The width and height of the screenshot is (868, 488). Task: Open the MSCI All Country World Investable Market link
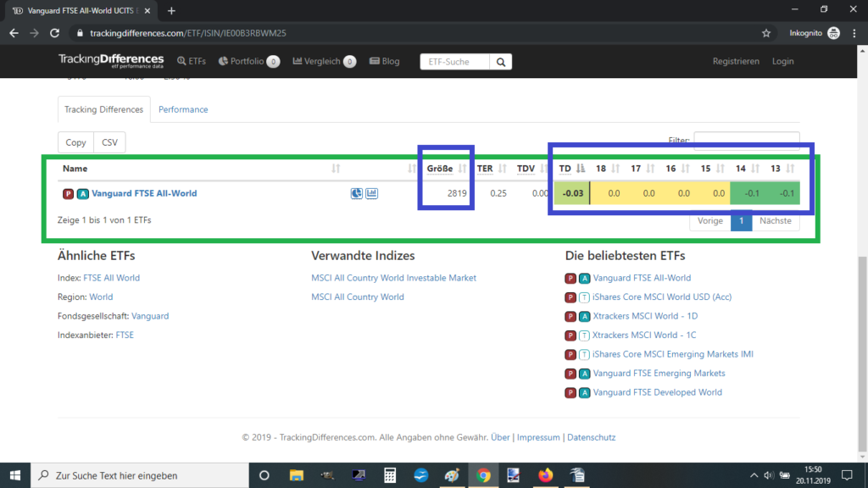point(393,278)
